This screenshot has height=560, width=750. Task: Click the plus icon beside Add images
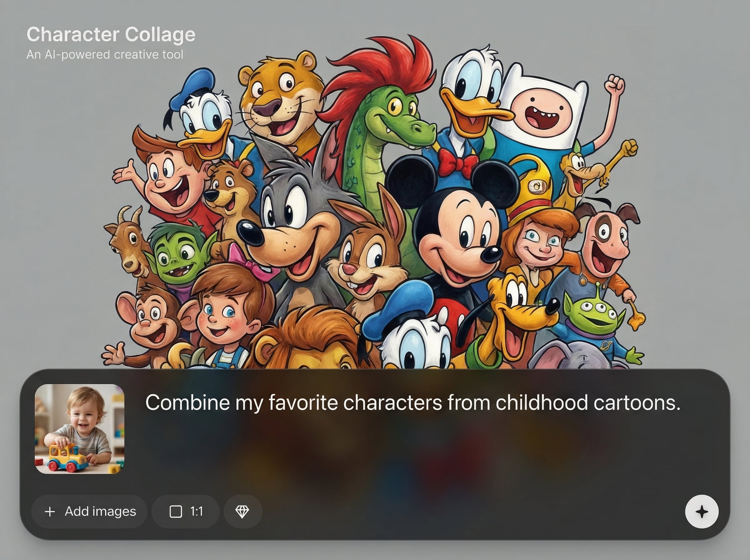tap(50, 512)
